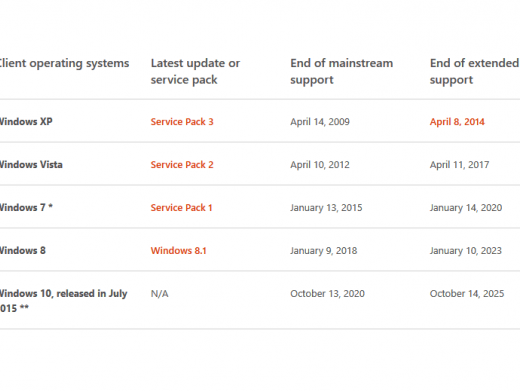Viewport: 520px width, 391px height.
Task: Select the Windows 7 * row label
Action: pyautogui.click(x=26, y=208)
